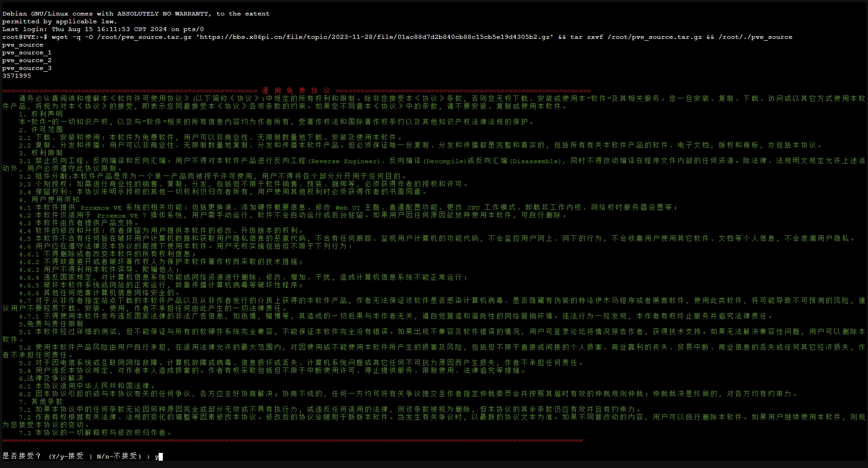This screenshot has width=868, height=468.
Task: Click the red '通用免责协议' heading
Action: click(x=296, y=91)
